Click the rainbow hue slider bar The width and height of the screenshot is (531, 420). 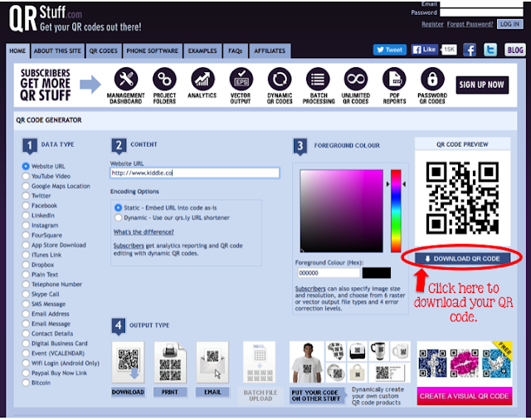tap(396, 211)
